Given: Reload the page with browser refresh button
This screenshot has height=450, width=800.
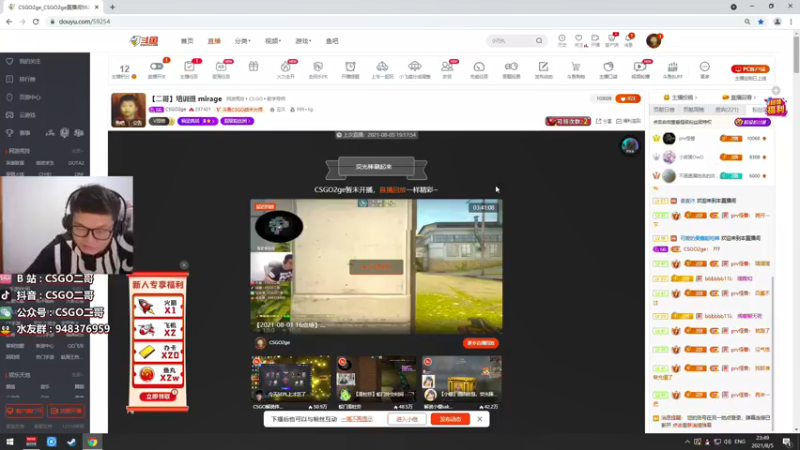Looking at the screenshot, I should coord(36,21).
